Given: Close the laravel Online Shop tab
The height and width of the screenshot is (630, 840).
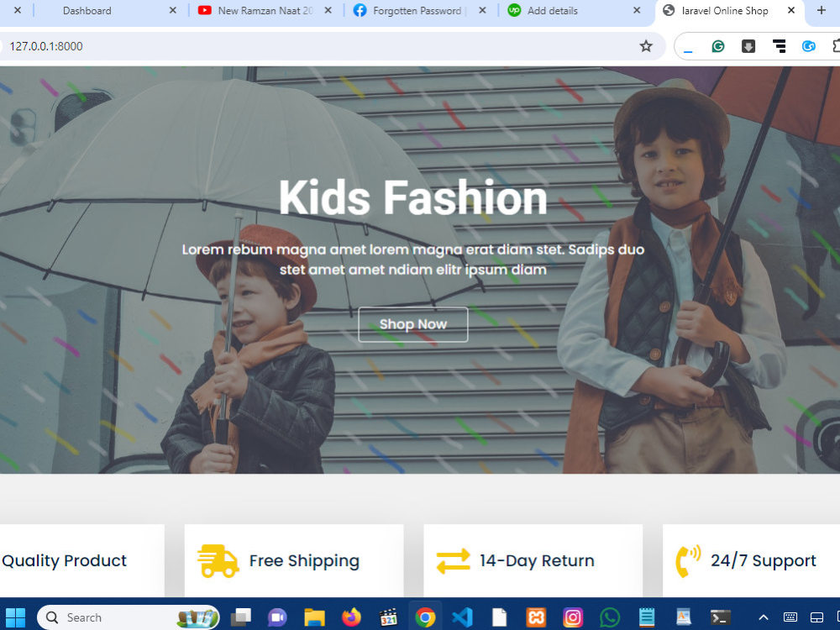Looking at the screenshot, I should (x=791, y=10).
